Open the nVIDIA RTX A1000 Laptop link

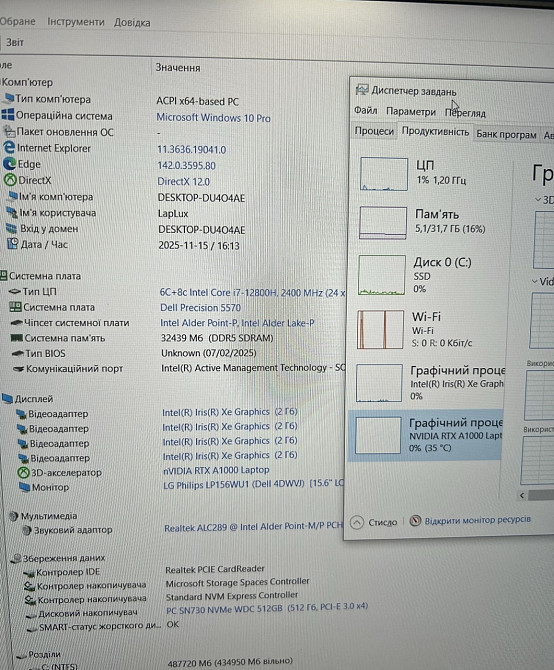click(216, 470)
